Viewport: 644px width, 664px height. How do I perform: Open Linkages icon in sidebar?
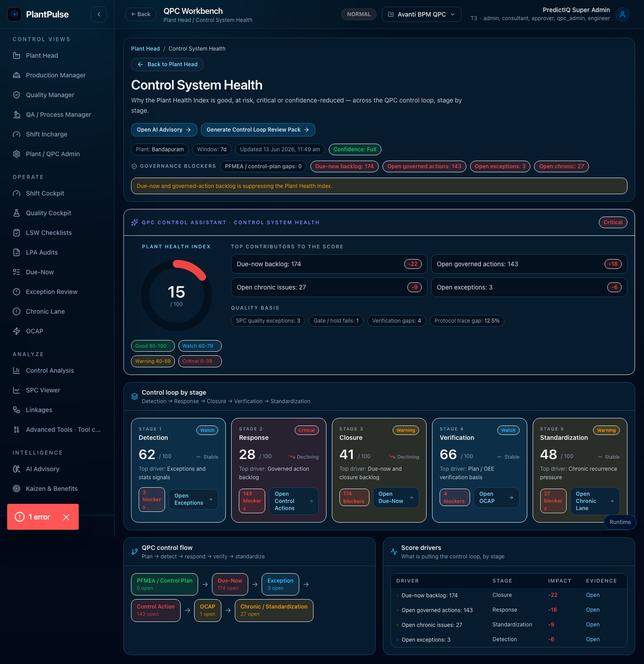(17, 410)
